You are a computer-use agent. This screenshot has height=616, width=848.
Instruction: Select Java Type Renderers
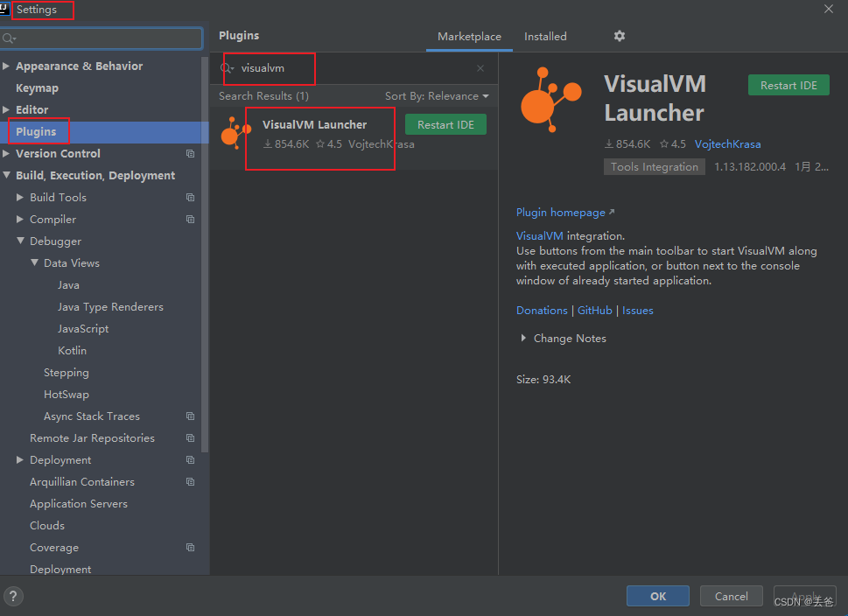[x=110, y=307]
